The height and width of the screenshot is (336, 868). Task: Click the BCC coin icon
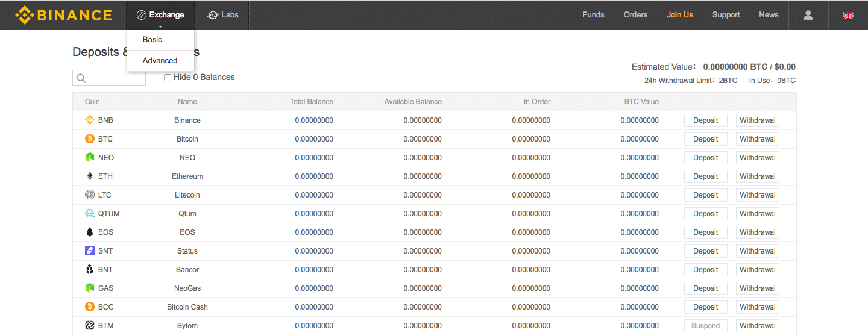tap(90, 307)
